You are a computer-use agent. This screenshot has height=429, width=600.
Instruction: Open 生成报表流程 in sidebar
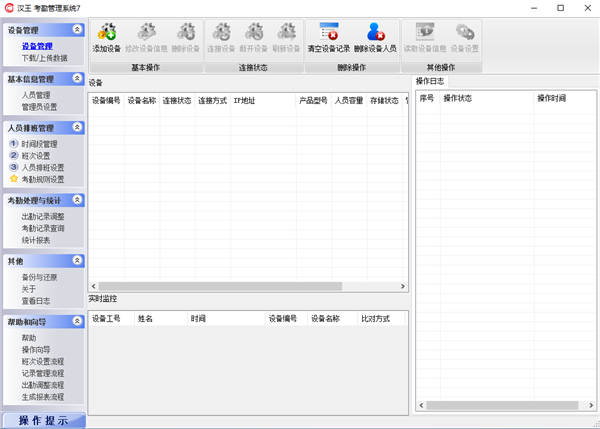click(x=43, y=397)
